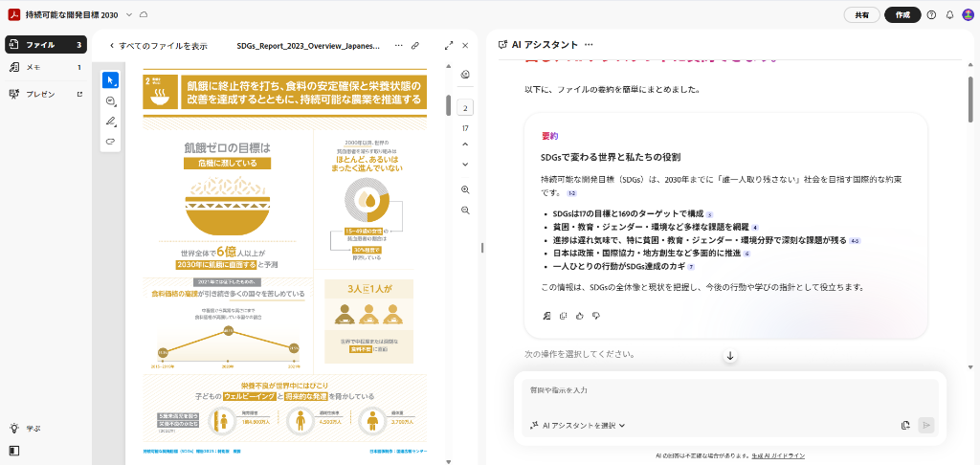Toggle the sidebar collapse panel icon

(x=14, y=451)
